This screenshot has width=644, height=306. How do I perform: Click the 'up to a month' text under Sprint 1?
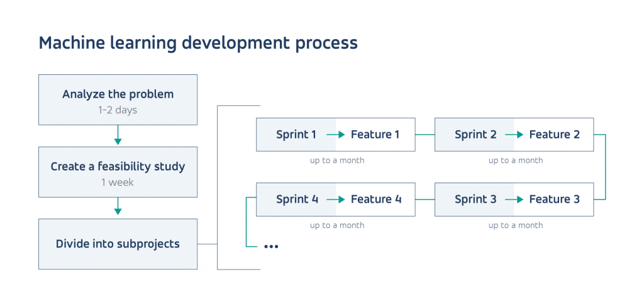(336, 161)
